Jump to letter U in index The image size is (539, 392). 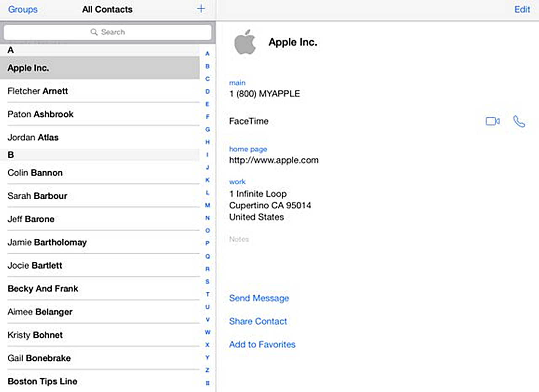coord(207,307)
